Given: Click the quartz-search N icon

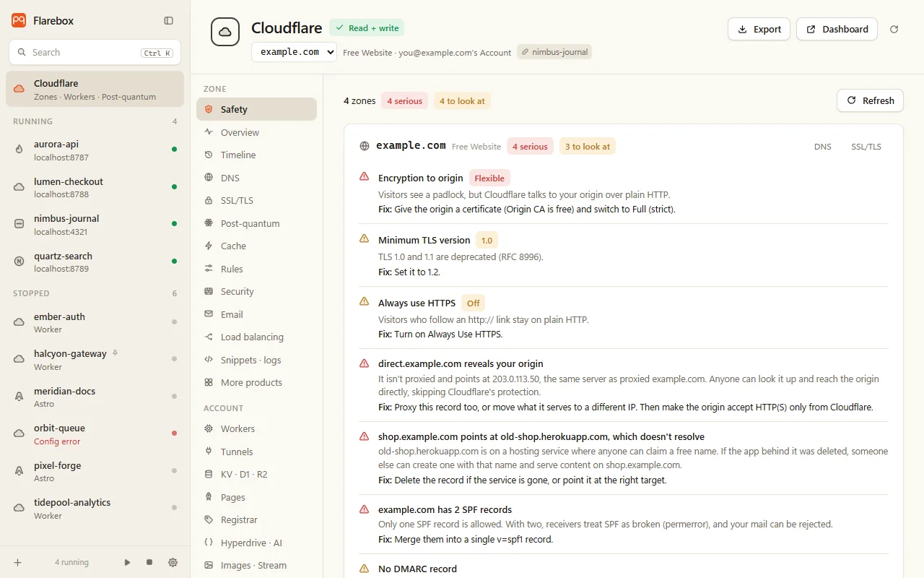Looking at the screenshot, I should (x=19, y=262).
